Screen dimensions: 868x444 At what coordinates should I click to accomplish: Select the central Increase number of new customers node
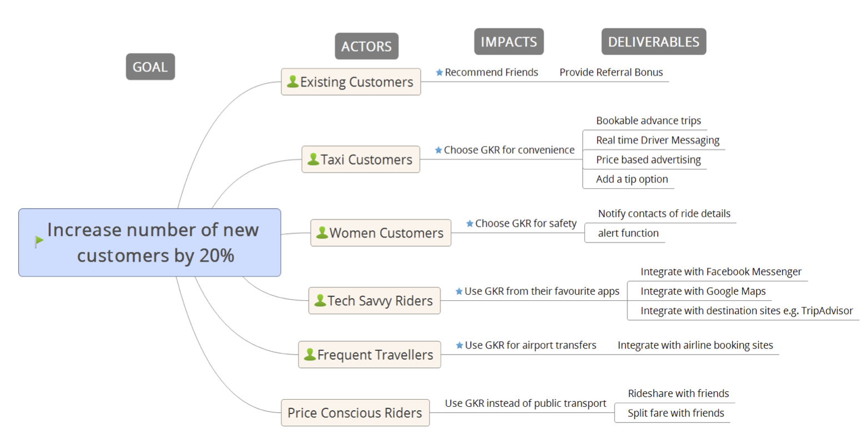pos(150,243)
